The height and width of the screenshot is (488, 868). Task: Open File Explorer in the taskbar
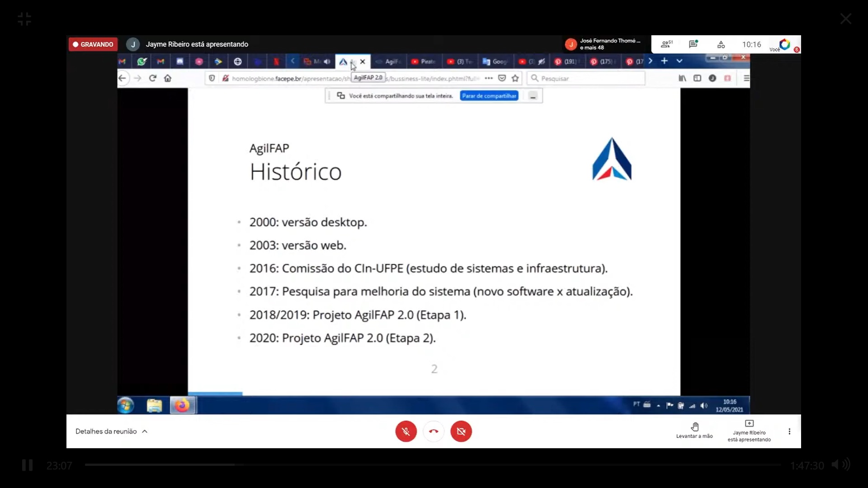[x=154, y=405]
